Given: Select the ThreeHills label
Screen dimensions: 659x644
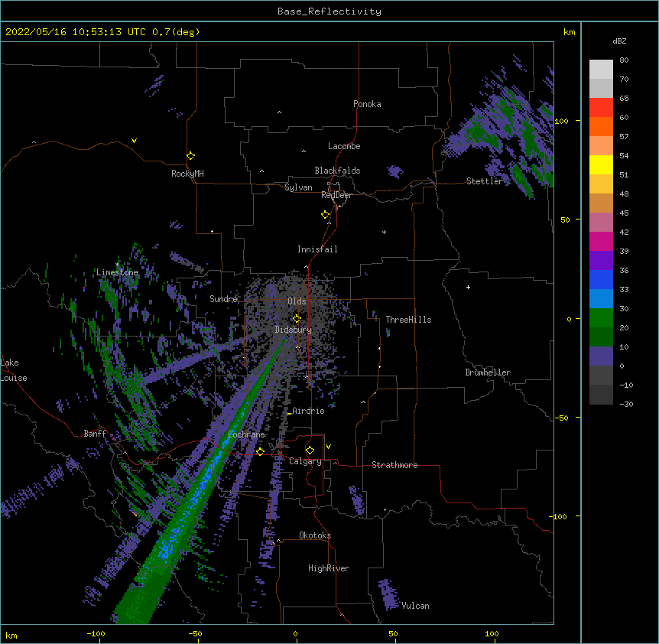Looking at the screenshot, I should [x=408, y=320].
